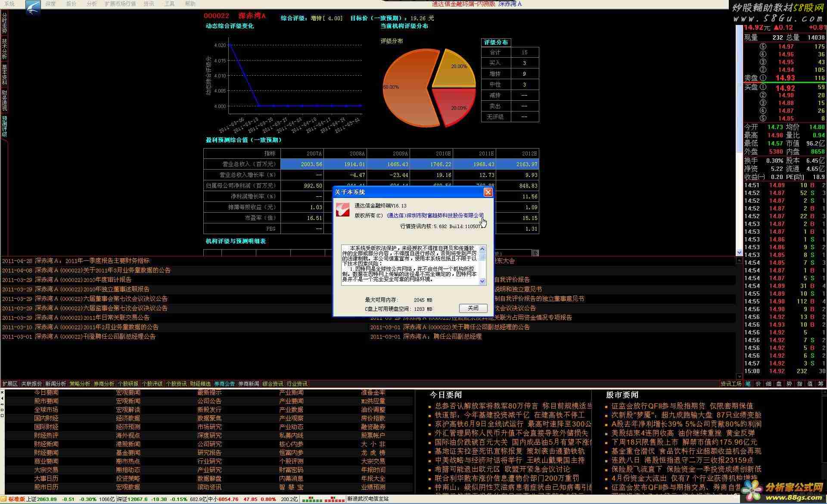The width and height of the screenshot is (827, 504).
Task: Click sell-one price 14.93 in the order book
Action: tap(785, 78)
